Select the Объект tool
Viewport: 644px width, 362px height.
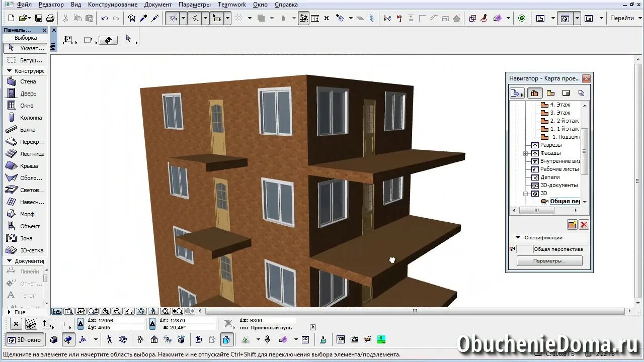(25, 226)
